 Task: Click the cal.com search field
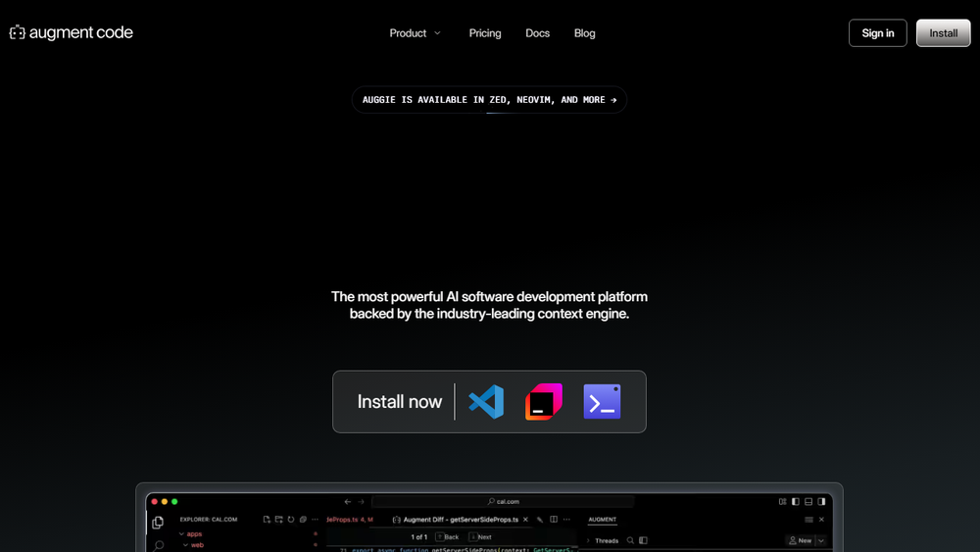coord(503,501)
